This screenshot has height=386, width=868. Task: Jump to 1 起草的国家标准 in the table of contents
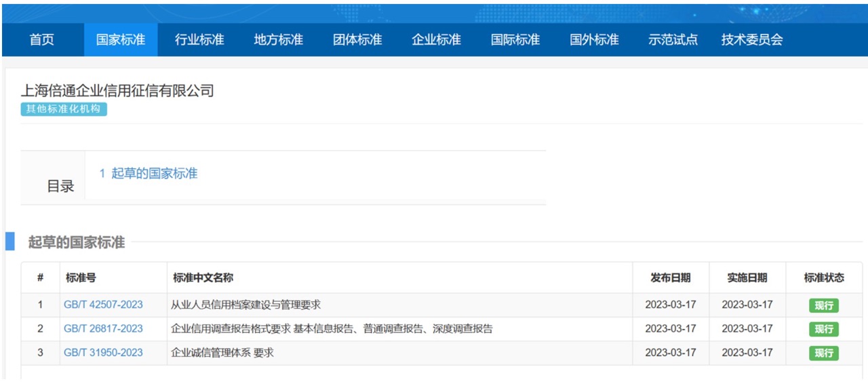149,174
